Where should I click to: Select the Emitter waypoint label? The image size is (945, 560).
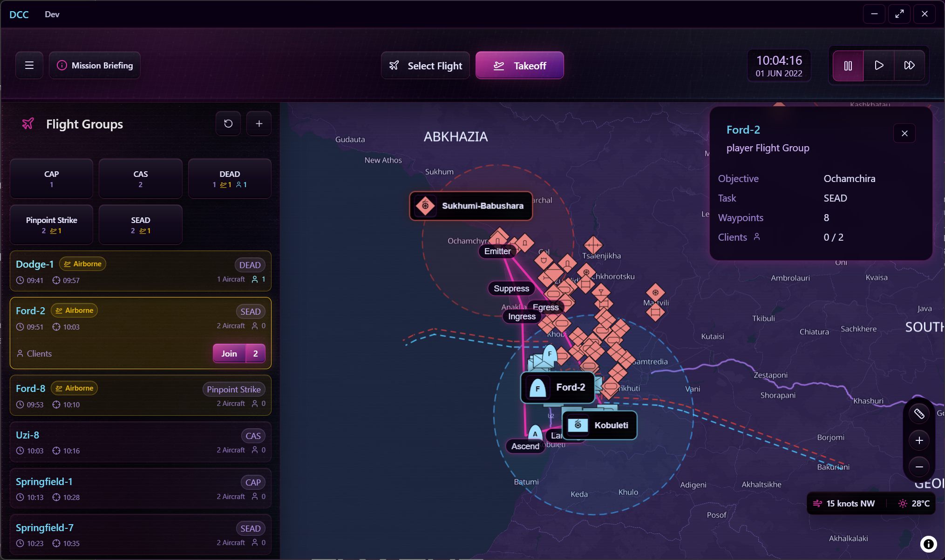click(497, 251)
